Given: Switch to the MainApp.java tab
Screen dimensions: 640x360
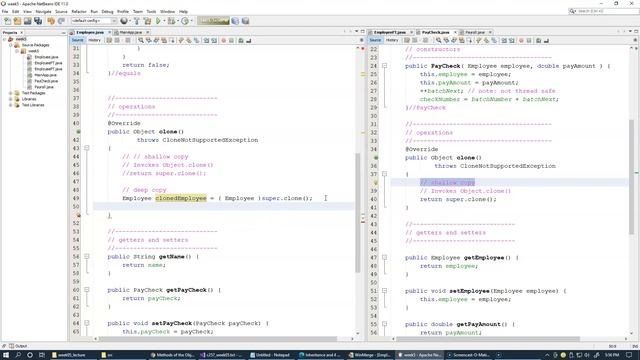Looking at the screenshot, I should 131,32.
